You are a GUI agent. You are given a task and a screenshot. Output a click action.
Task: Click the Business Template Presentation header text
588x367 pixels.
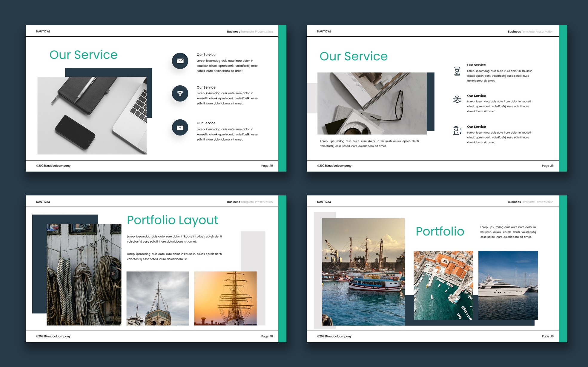pos(250,31)
